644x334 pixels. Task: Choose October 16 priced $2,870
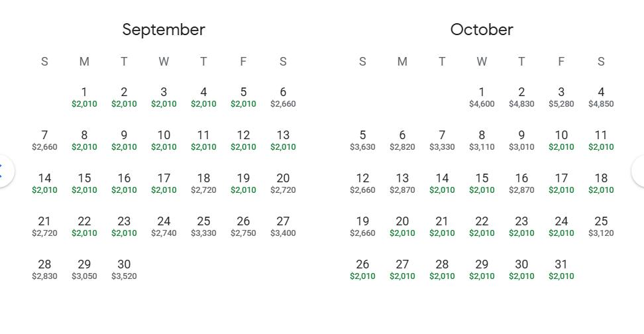[521, 183]
